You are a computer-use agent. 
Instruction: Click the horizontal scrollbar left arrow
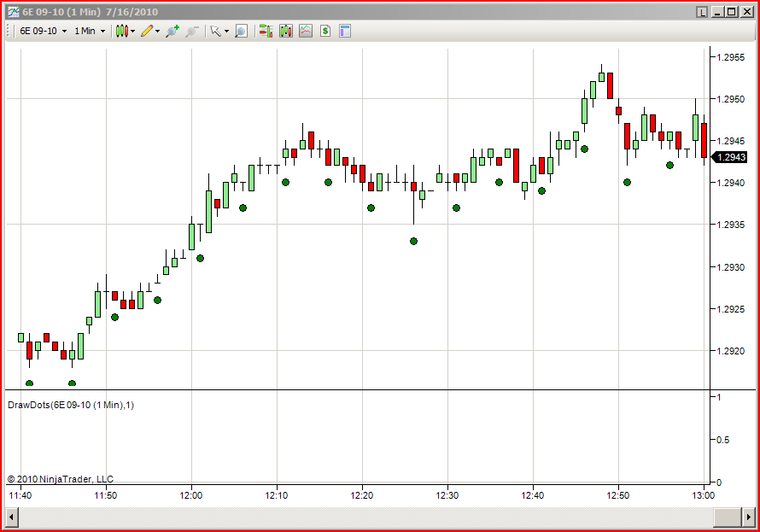12,517
